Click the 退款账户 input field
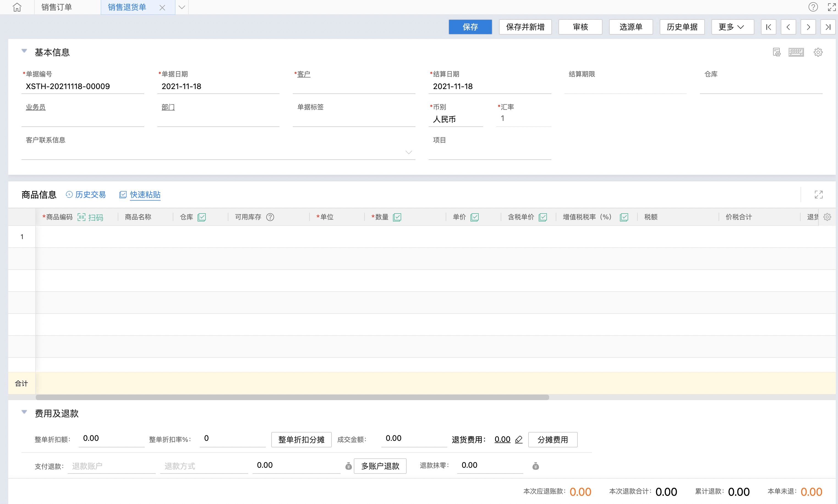 click(111, 466)
